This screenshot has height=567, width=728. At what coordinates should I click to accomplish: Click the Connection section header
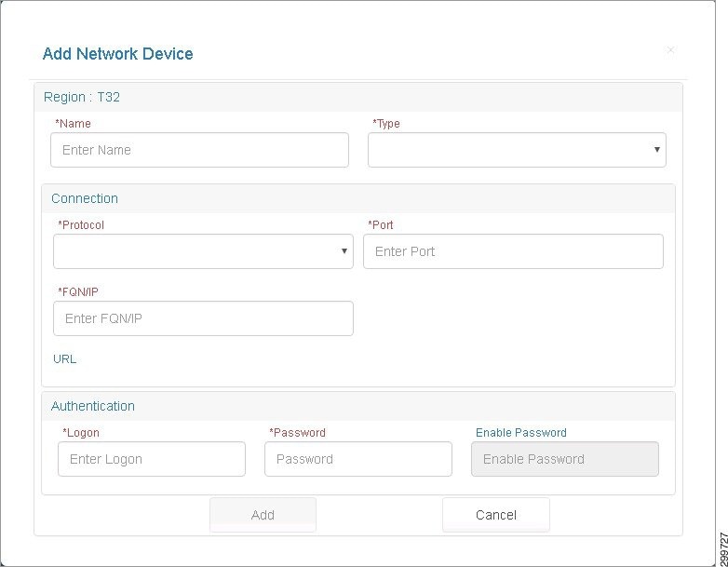[x=85, y=198]
